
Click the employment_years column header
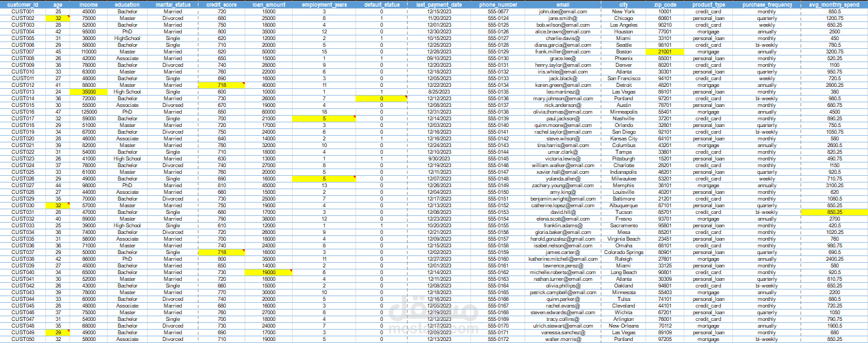[324, 5]
